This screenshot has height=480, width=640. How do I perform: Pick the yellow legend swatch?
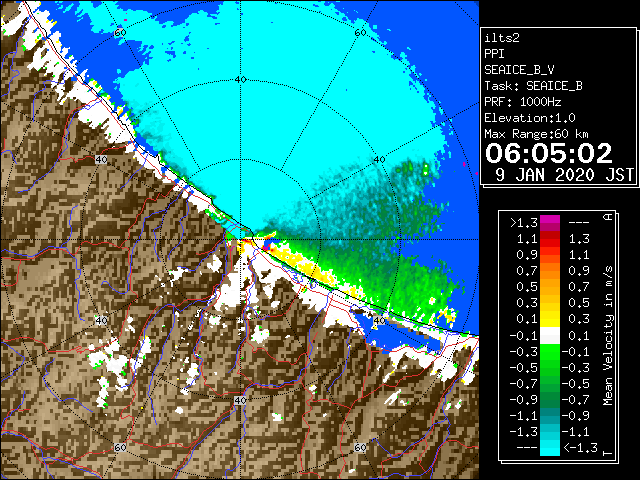click(550, 319)
